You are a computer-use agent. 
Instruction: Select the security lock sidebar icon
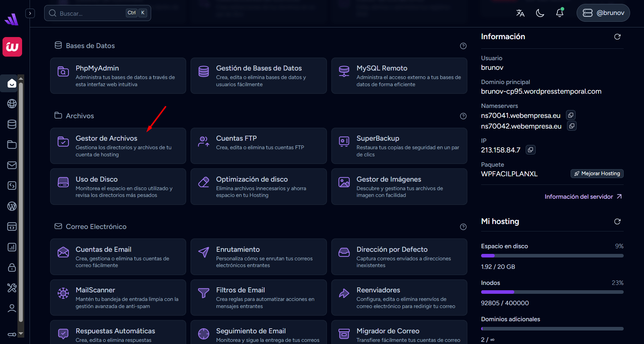click(x=12, y=267)
